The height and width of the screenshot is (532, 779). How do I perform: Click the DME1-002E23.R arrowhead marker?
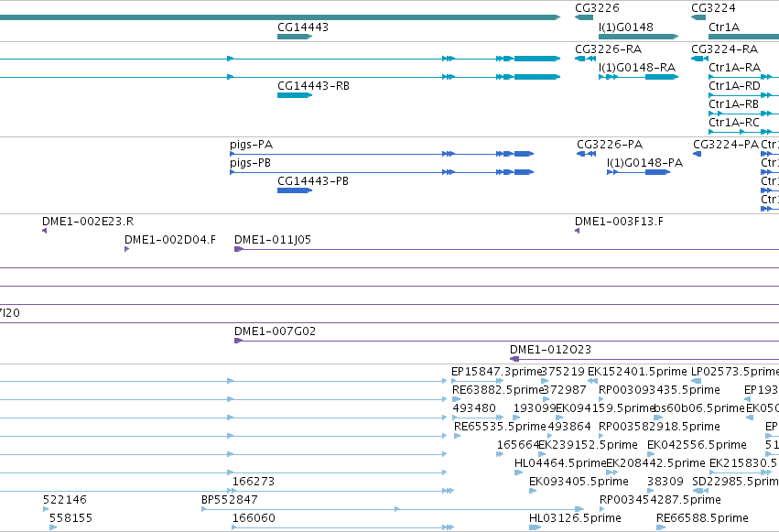44,231
